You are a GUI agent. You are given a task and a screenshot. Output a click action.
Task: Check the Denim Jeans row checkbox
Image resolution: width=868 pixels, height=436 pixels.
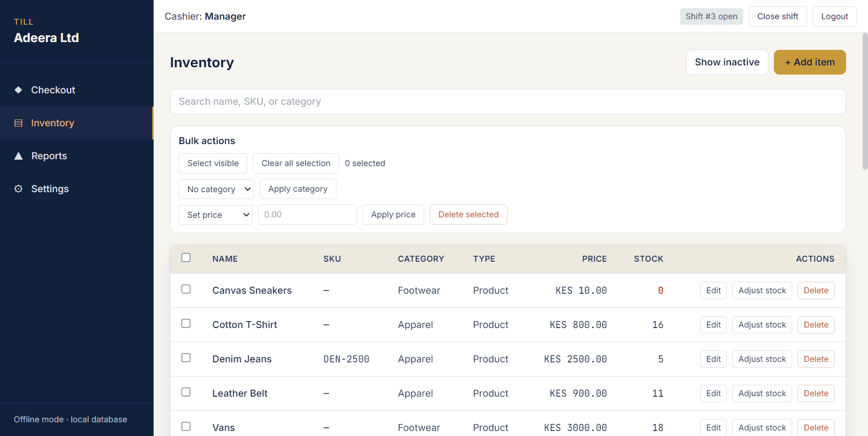pyautogui.click(x=186, y=358)
